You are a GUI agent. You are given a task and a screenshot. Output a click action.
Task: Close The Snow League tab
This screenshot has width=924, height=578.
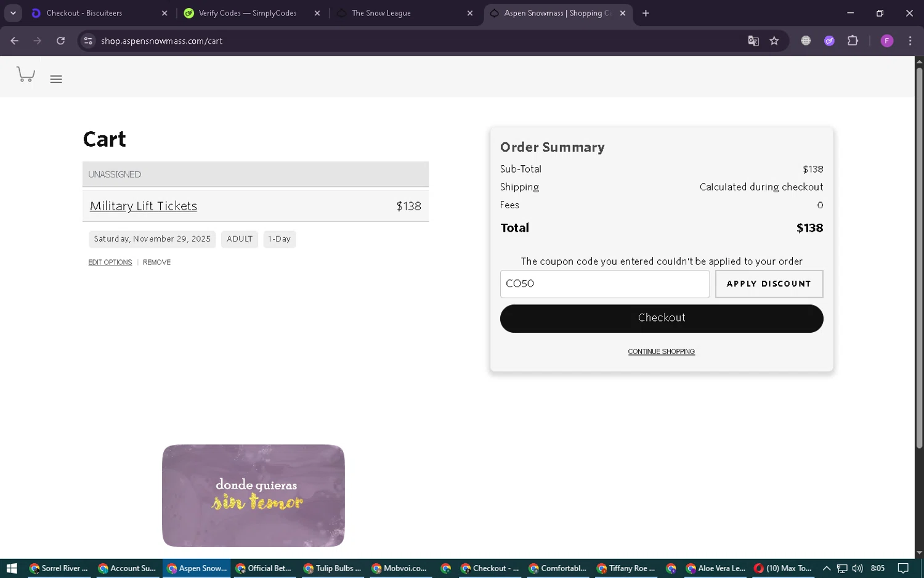click(x=470, y=13)
